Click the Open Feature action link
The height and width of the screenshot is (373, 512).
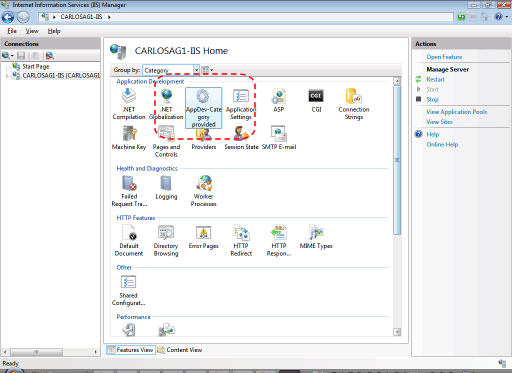pyautogui.click(x=444, y=57)
